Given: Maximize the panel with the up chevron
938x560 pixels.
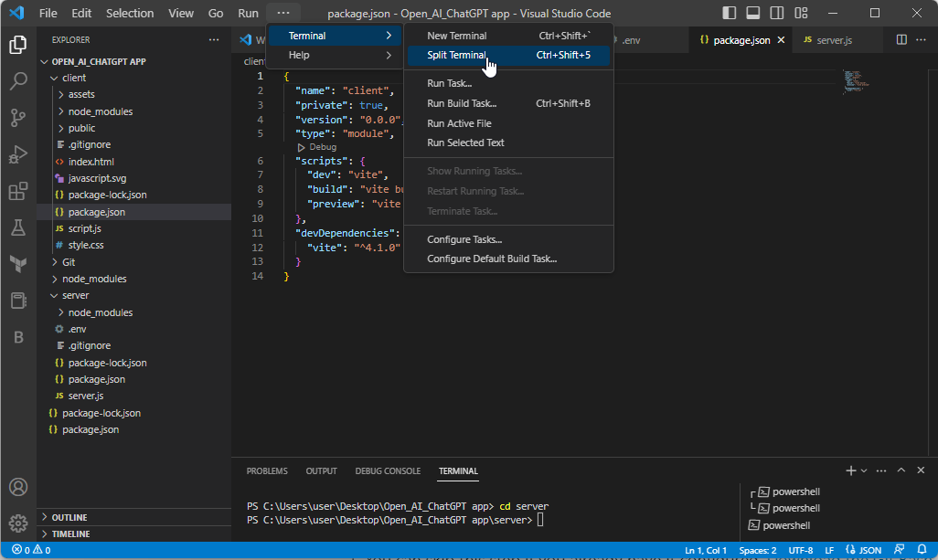Looking at the screenshot, I should click(x=901, y=471).
